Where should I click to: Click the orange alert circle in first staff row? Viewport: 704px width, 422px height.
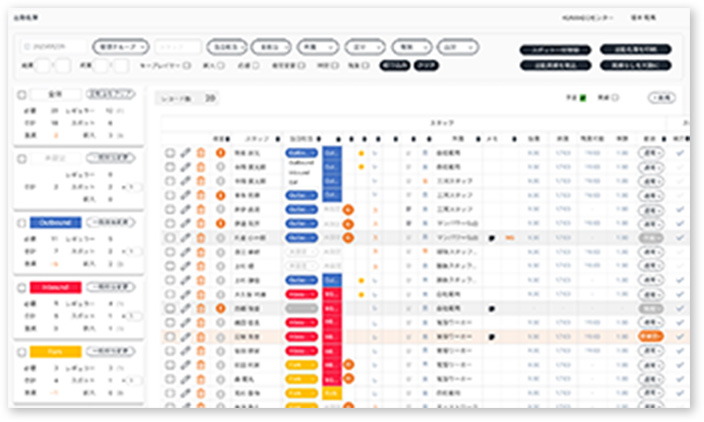click(221, 153)
